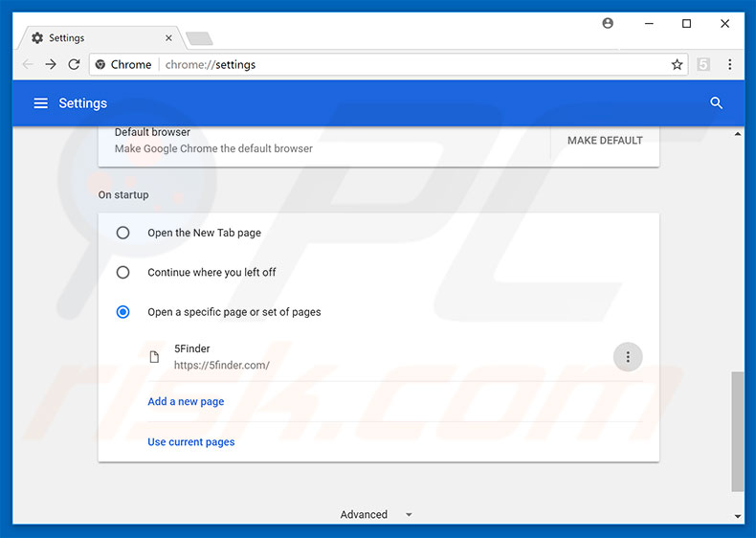Open the Settings hamburger menu

tap(40, 102)
